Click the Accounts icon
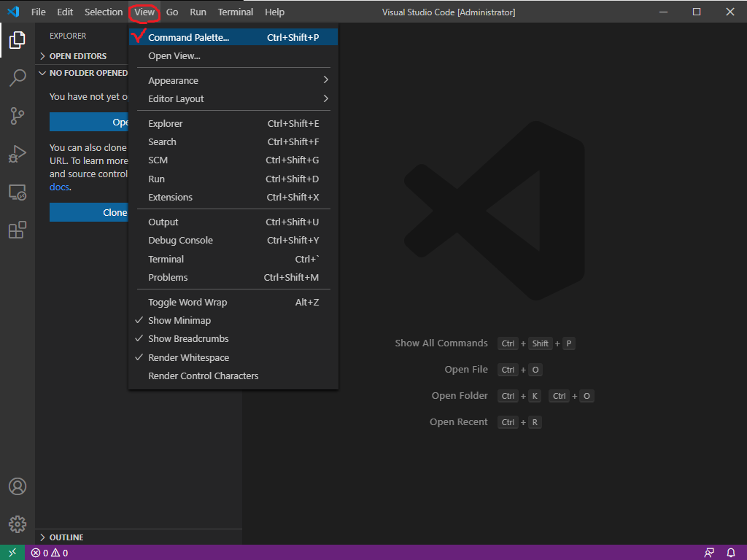747x560 pixels. [x=18, y=486]
